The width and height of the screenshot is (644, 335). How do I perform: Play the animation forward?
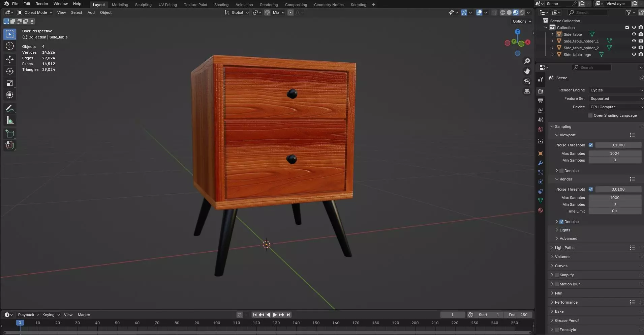point(275,315)
